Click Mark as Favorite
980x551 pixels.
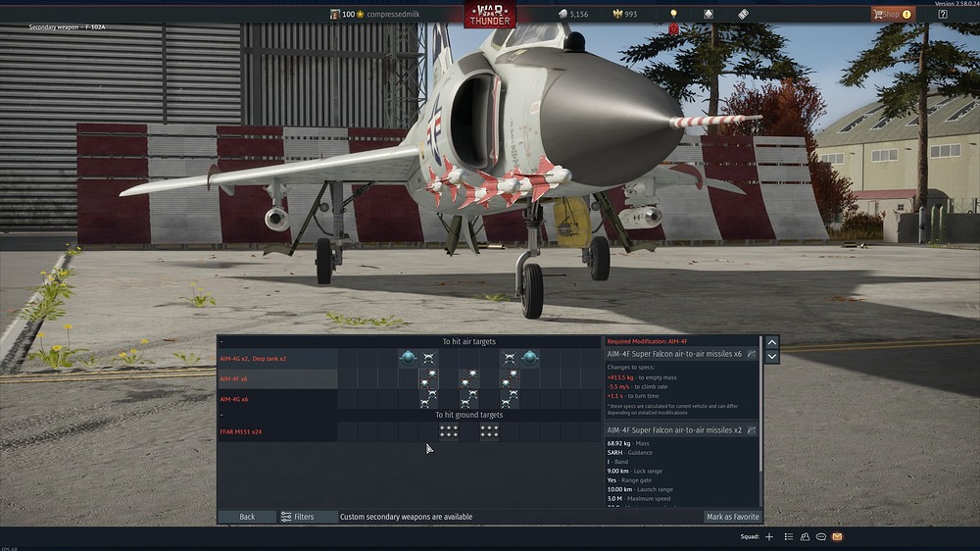(x=732, y=517)
